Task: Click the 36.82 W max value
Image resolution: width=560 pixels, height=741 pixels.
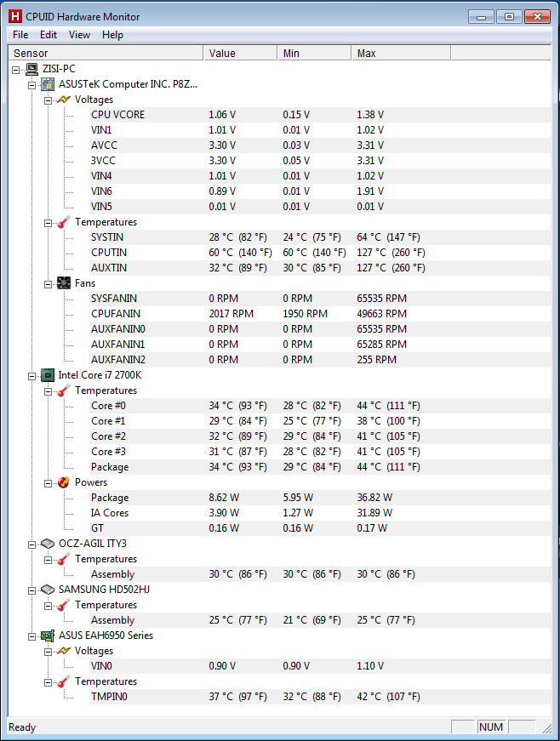Action: click(374, 498)
